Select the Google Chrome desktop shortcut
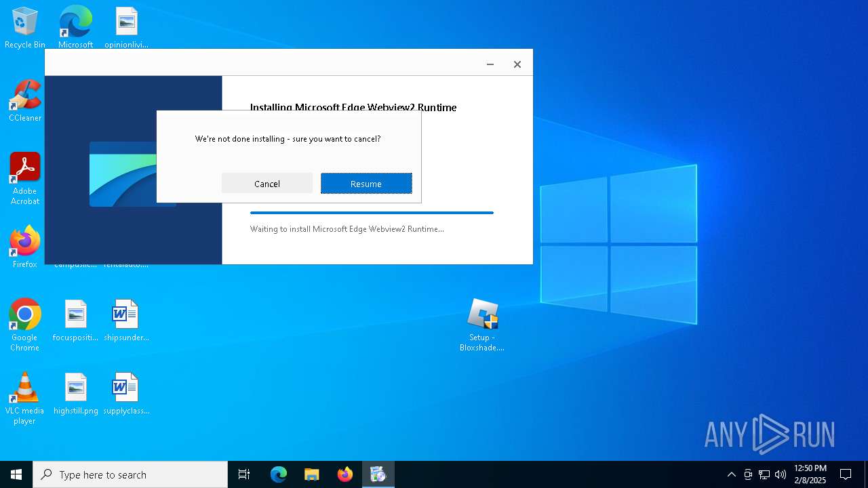868x488 pixels. point(25,325)
